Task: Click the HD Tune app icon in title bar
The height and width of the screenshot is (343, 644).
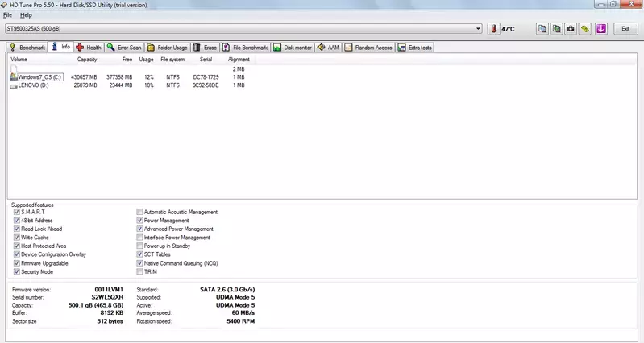Action: (4, 5)
